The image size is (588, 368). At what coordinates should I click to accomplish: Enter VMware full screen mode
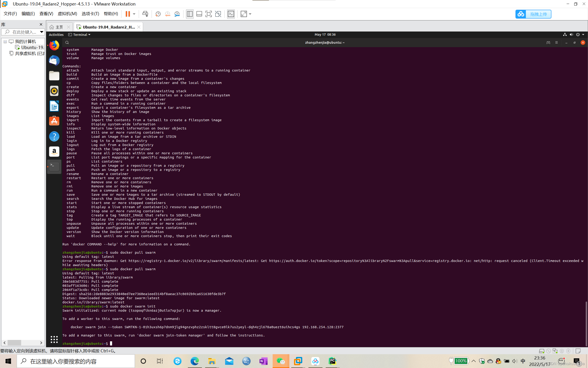coord(209,14)
